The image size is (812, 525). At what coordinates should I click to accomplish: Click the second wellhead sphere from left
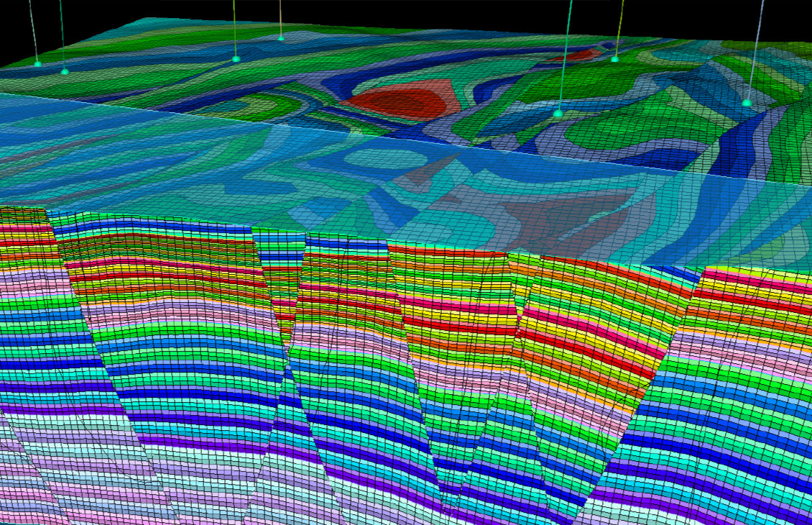[66, 71]
